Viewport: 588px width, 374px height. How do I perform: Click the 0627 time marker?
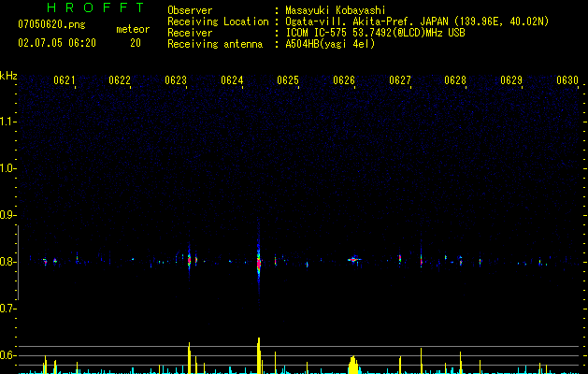coord(400,80)
